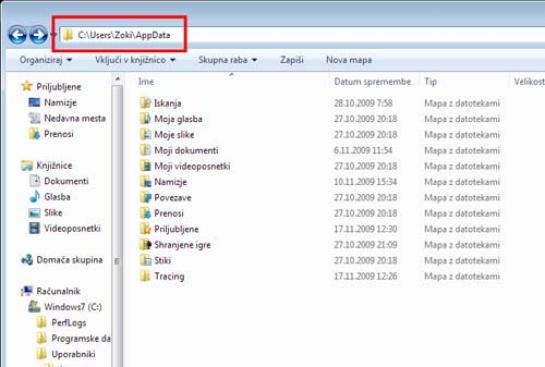545x367 pixels.
Task: Select the Windows7 (C:) drive
Action: coord(65,307)
